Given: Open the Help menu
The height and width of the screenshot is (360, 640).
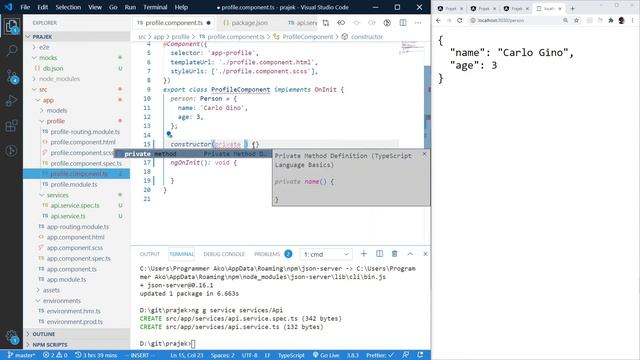Looking at the screenshot, I should [x=181, y=7].
